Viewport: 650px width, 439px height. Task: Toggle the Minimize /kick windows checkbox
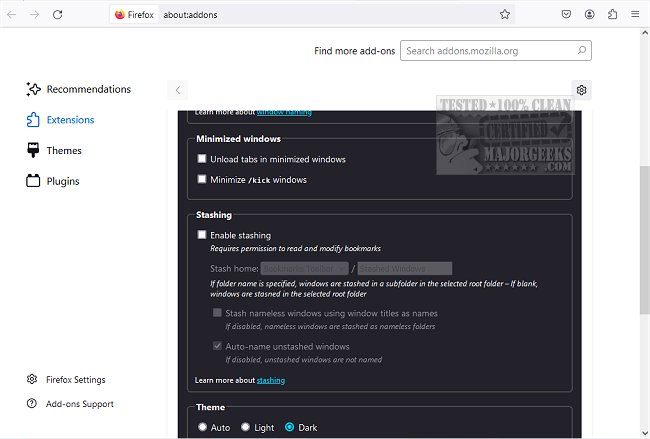point(202,180)
